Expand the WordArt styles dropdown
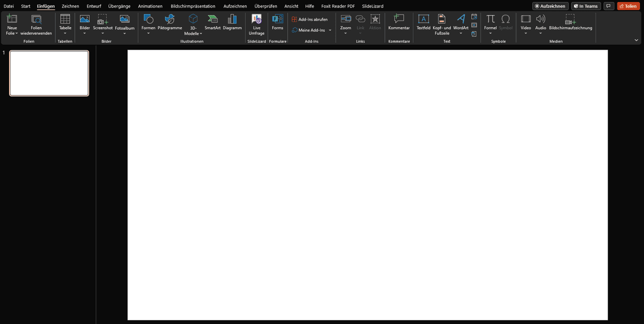 point(461,33)
